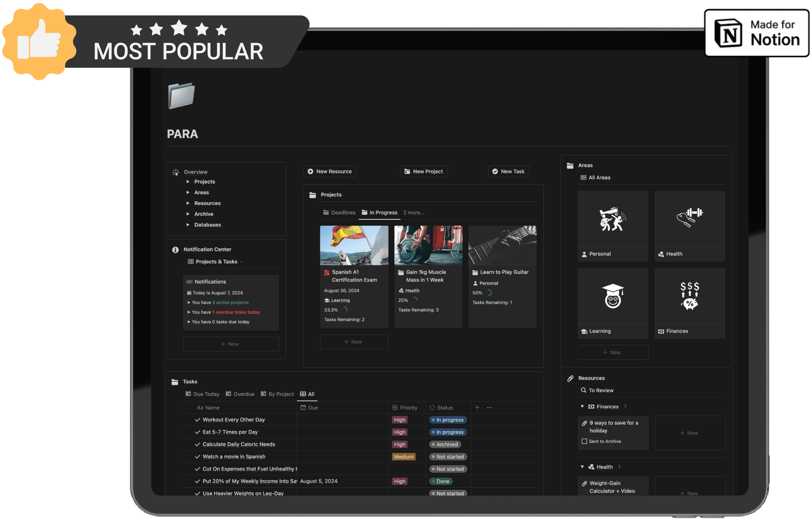Click the plus icon to add table column

coord(477,408)
